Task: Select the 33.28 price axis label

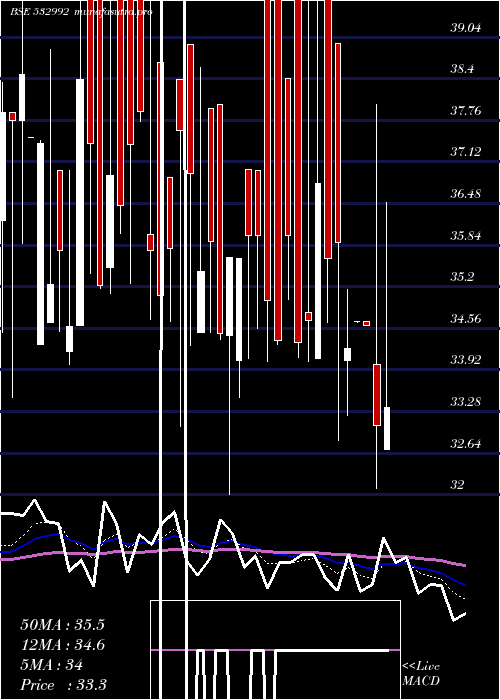Action: click(466, 402)
